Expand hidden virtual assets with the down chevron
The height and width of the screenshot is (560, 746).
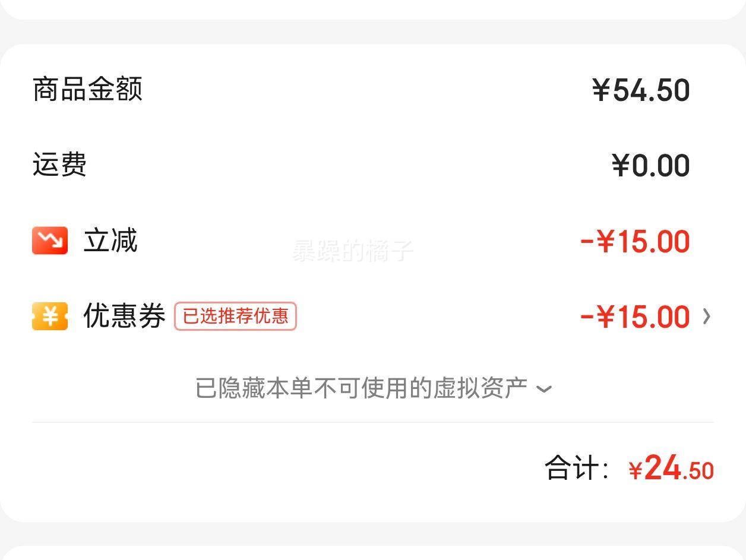543,390
